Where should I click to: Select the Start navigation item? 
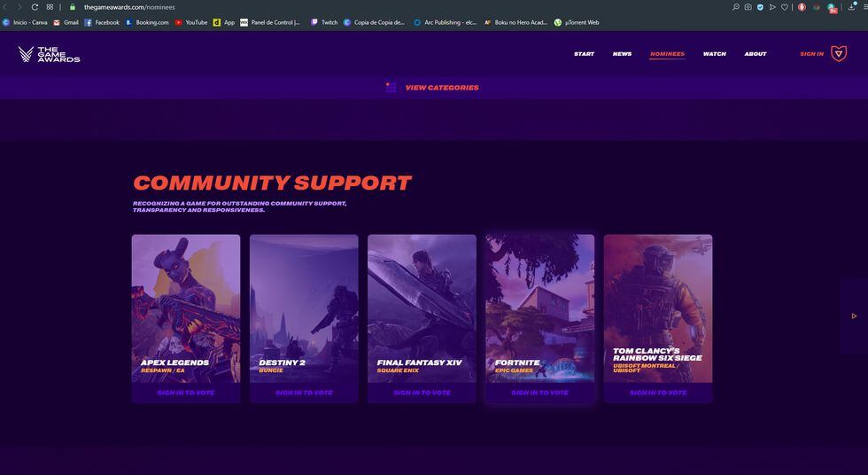(x=584, y=54)
